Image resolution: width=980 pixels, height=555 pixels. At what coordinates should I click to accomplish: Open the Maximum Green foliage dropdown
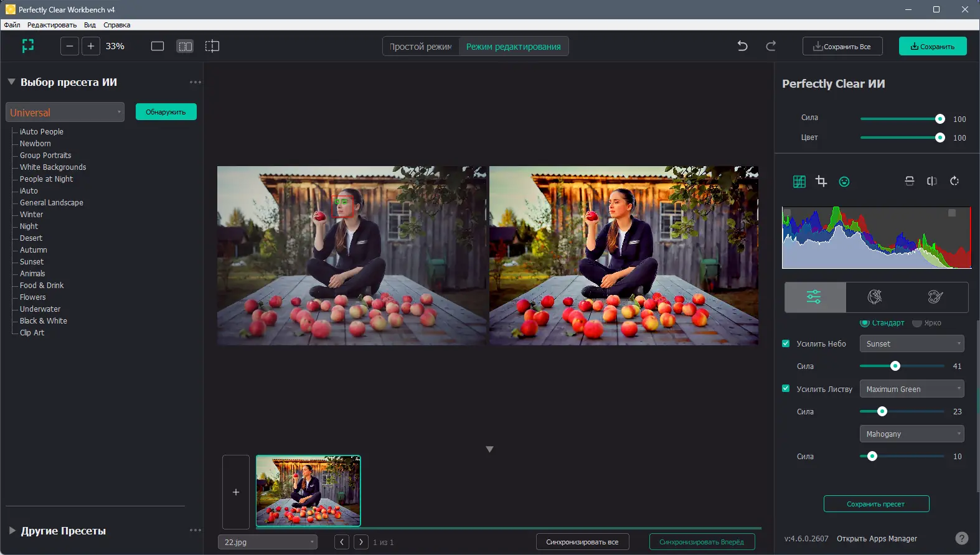[x=912, y=389]
